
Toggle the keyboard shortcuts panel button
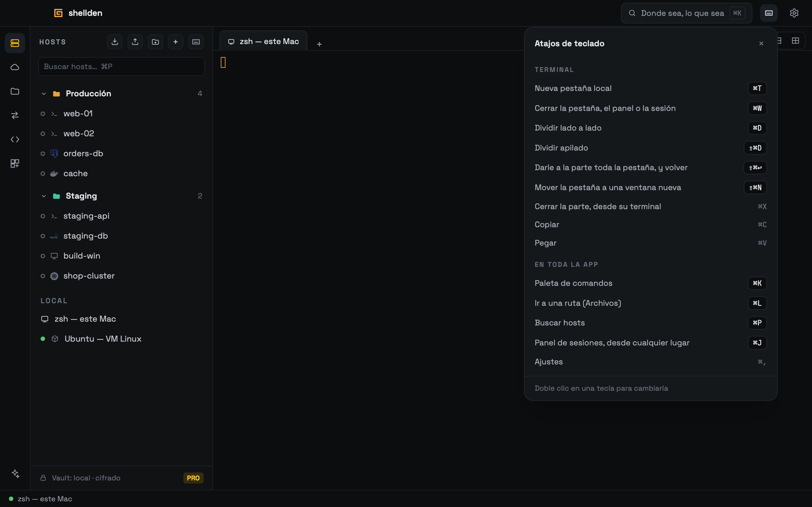769,13
